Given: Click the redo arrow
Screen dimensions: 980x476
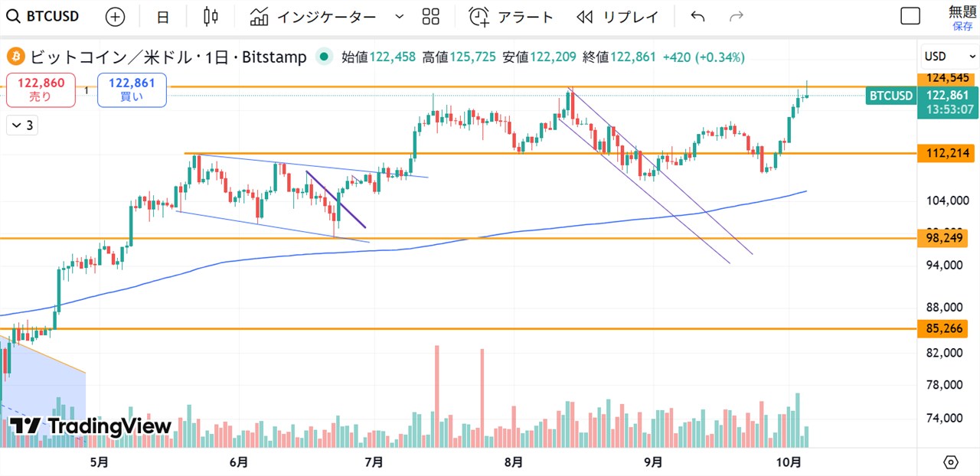Looking at the screenshot, I should pyautogui.click(x=737, y=16).
